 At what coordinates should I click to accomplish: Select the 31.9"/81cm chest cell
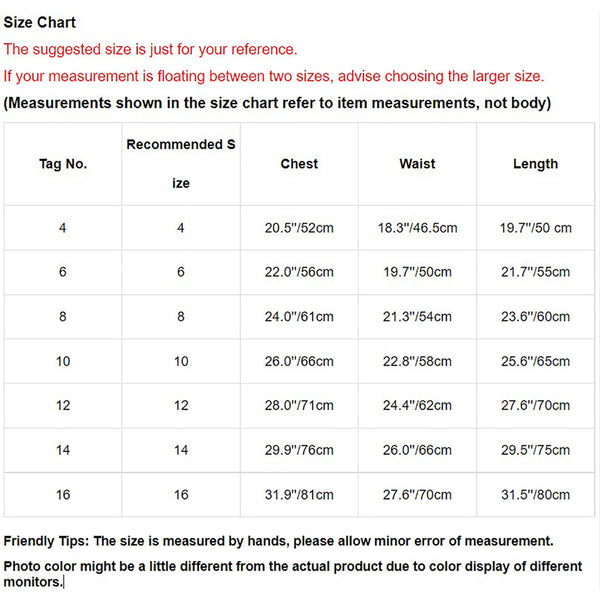[299, 494]
